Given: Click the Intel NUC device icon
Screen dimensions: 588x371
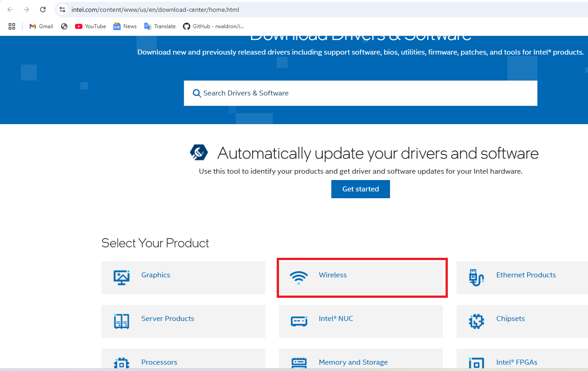Looking at the screenshot, I should pos(299,321).
